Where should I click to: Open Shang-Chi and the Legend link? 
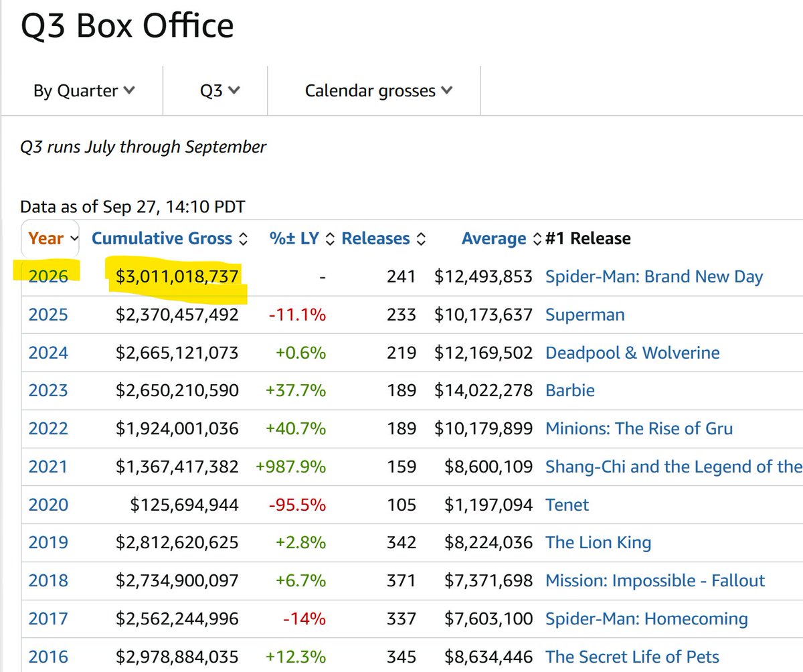point(674,467)
